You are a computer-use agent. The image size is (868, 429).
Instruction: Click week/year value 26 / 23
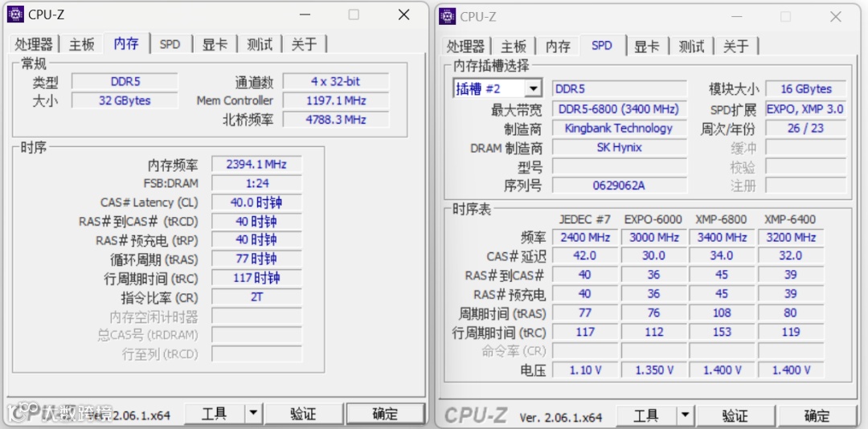click(806, 129)
